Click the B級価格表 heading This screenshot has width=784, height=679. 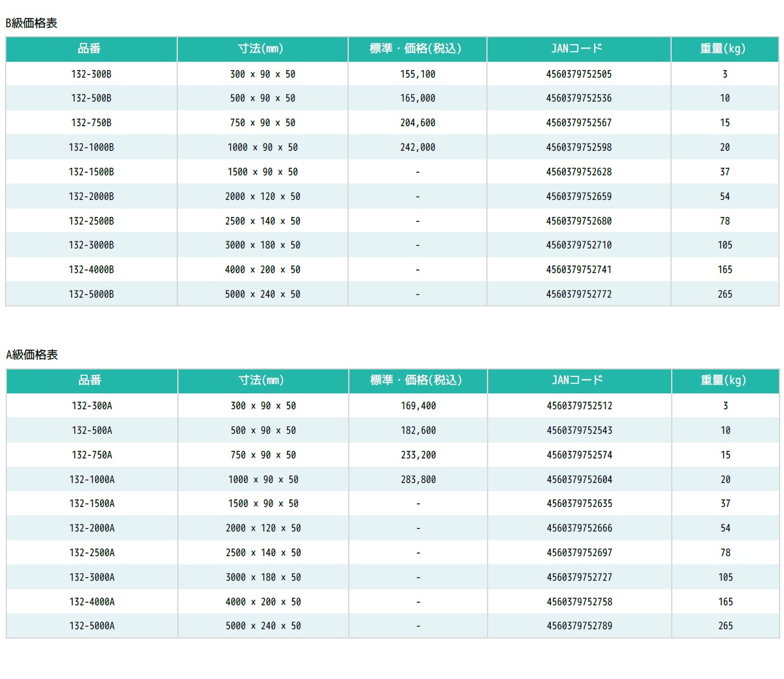coord(32,23)
